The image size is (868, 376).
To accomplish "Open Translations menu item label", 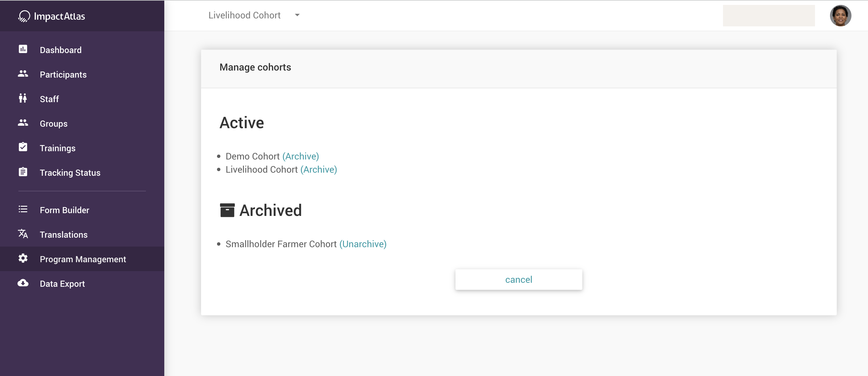I will tap(64, 235).
